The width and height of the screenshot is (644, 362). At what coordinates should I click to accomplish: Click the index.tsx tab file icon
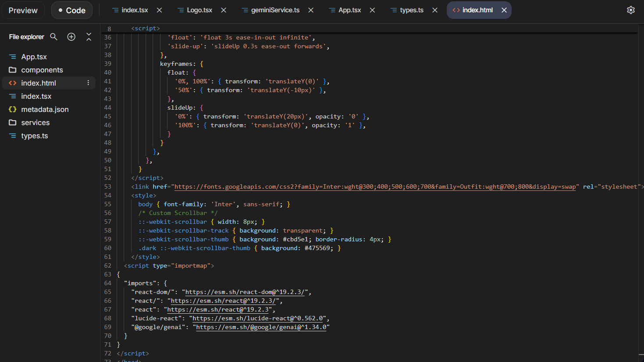(x=115, y=10)
